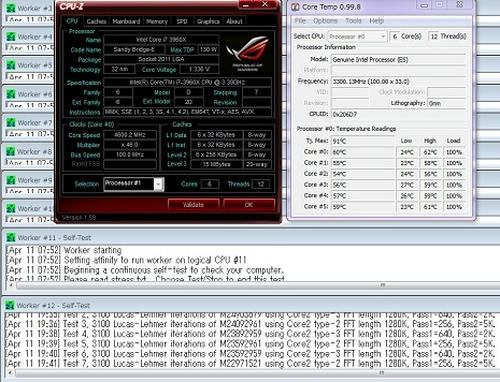Click the CPUID value 0x206D7
This screenshot has width=500, height=382.
click(x=399, y=114)
